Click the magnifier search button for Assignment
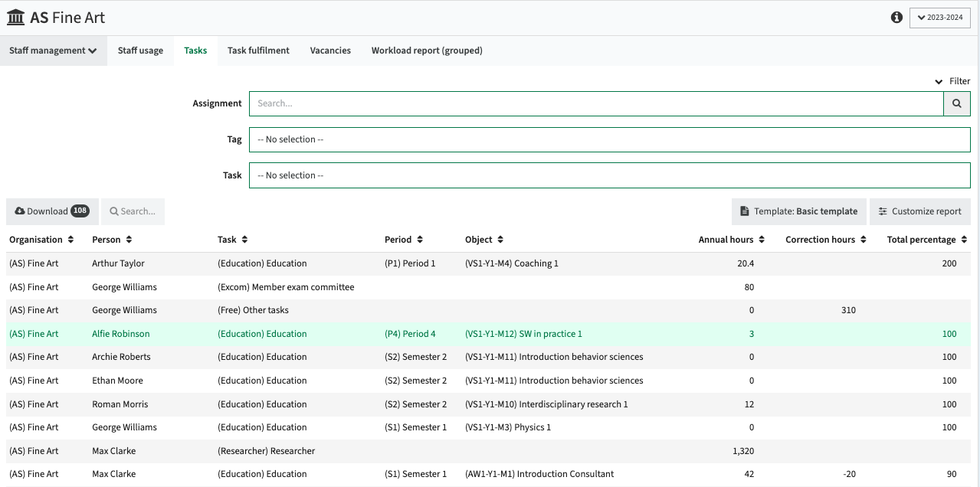 tap(957, 103)
